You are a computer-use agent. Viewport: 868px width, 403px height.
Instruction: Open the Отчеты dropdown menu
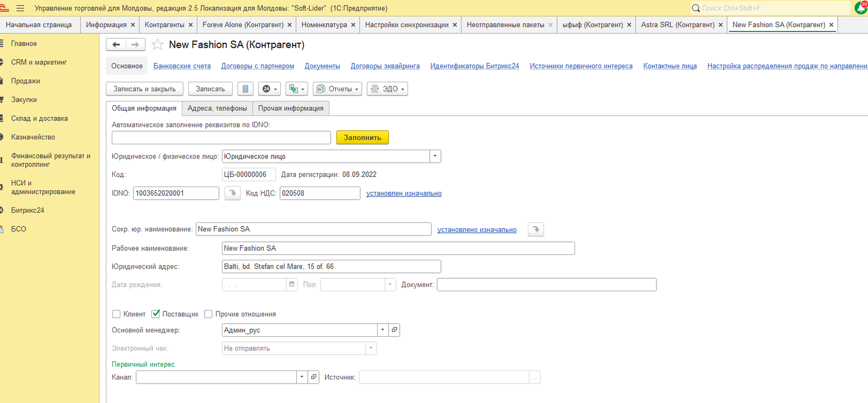click(337, 89)
